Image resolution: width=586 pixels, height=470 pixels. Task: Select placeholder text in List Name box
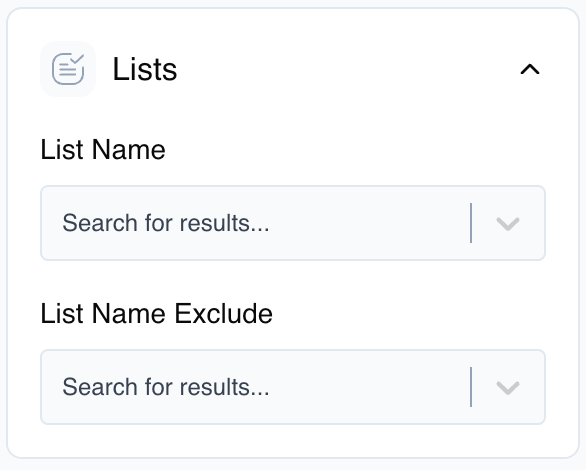(166, 223)
